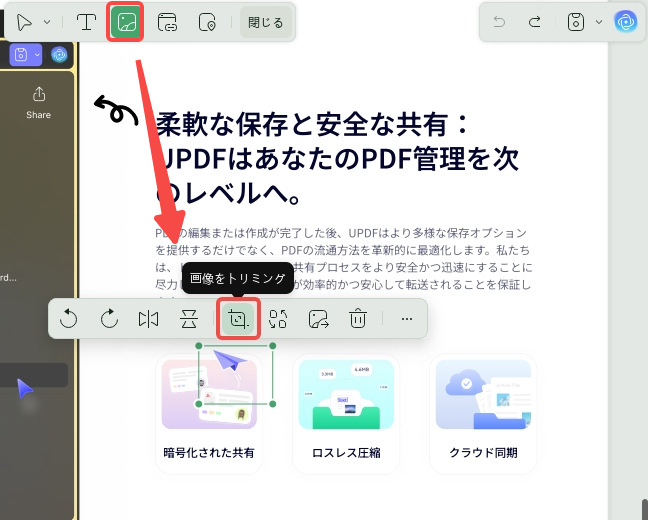Screen dimensions: 648x520
Task: Rotate image counterclockwise
Action: [68, 319]
